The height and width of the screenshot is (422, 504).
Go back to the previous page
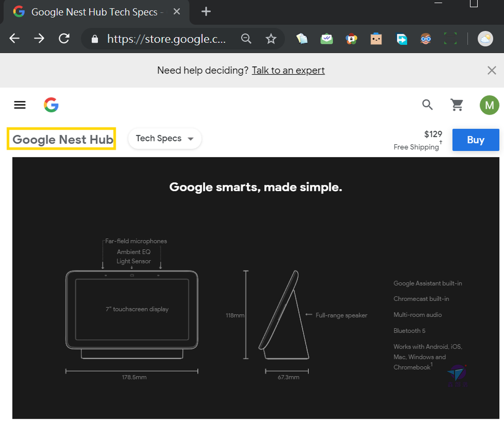(x=14, y=38)
